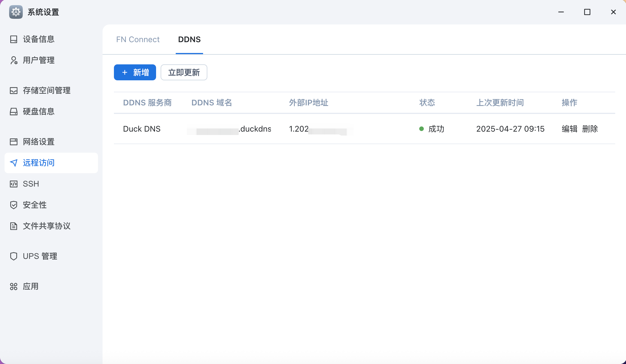Click the 安全性 shield check icon
The height and width of the screenshot is (364, 626).
tap(14, 205)
